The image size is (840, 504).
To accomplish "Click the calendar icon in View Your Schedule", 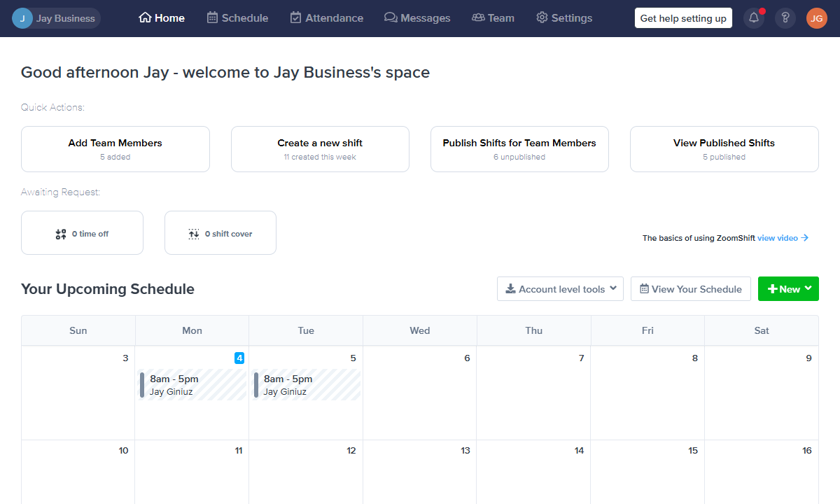I will click(x=644, y=288).
